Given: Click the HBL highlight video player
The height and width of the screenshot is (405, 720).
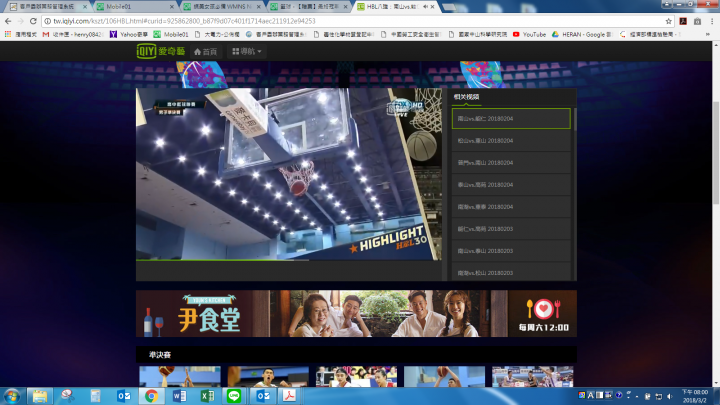Looking at the screenshot, I should point(289,174).
